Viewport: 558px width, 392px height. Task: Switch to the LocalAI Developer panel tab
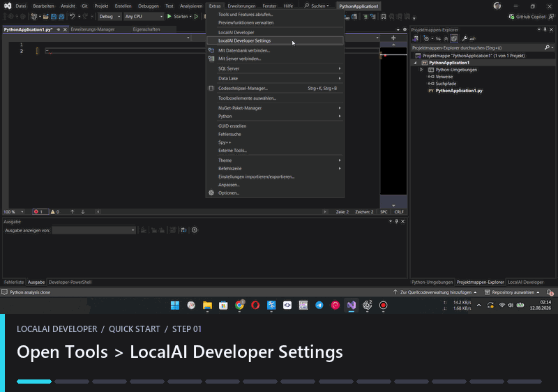pyautogui.click(x=526, y=282)
